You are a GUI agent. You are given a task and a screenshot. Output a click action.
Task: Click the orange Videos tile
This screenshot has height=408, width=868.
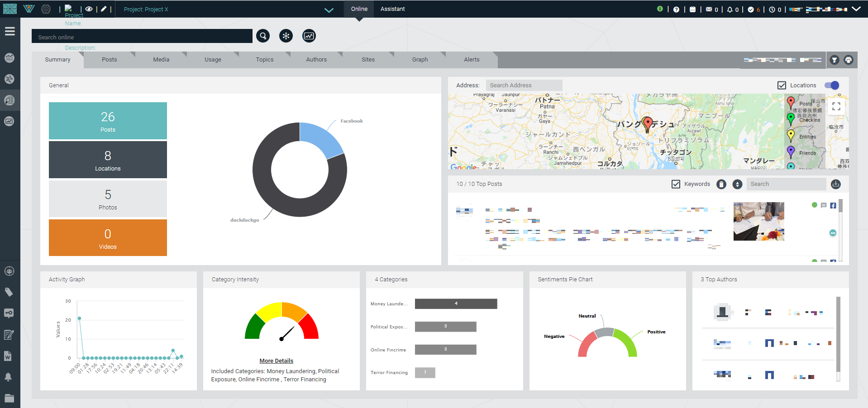108,238
